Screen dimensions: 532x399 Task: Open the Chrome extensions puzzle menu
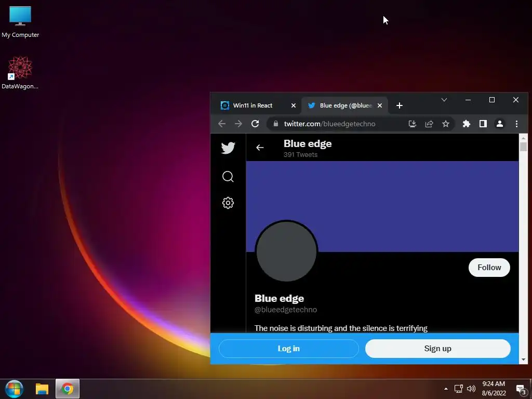pos(467,124)
